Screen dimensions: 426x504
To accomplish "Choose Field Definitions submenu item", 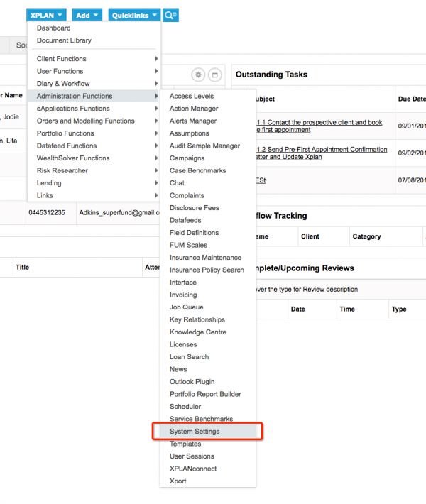I will pos(194,233).
